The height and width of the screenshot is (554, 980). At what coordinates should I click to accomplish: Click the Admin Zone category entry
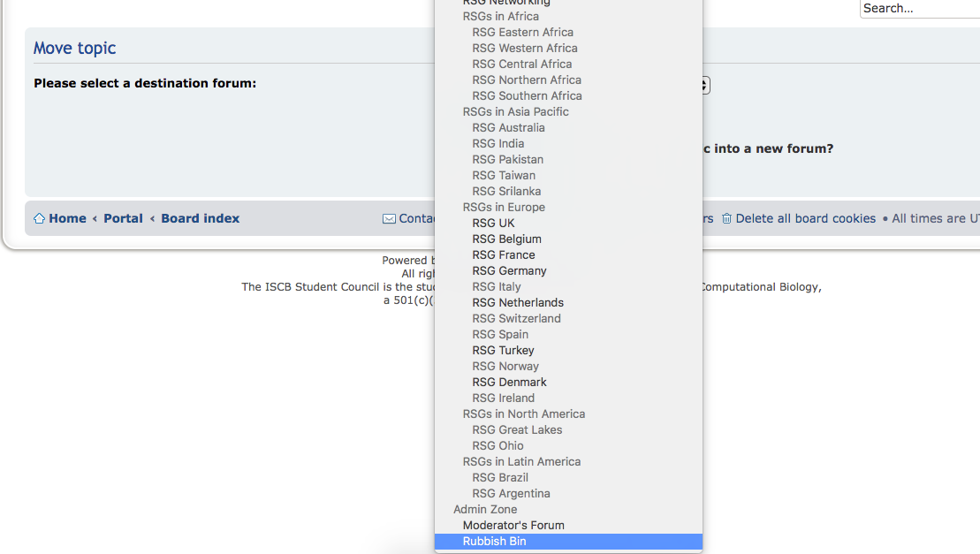coord(485,510)
